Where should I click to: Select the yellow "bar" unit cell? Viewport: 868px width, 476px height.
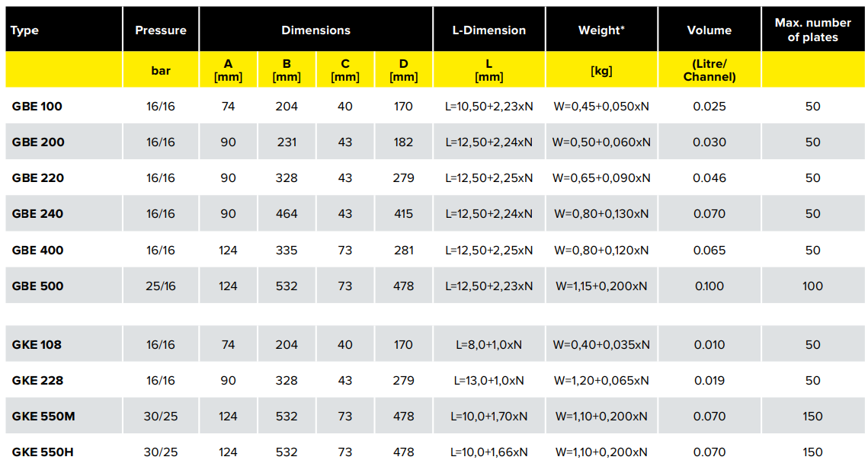pos(161,70)
